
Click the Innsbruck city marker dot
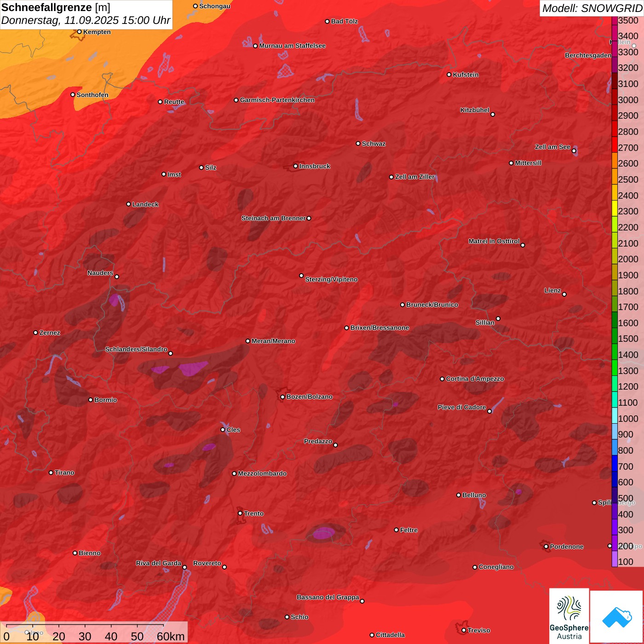(296, 166)
